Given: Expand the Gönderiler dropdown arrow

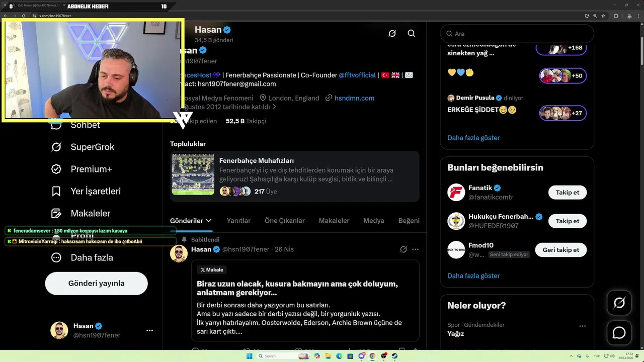Looking at the screenshot, I should [209, 221].
